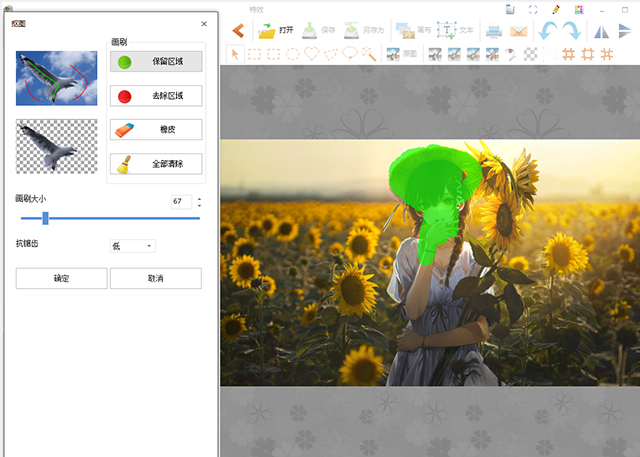The width and height of the screenshot is (640, 457).
Task: Open the 抗锯齿 anti-alias dropdown
Action: (x=132, y=246)
